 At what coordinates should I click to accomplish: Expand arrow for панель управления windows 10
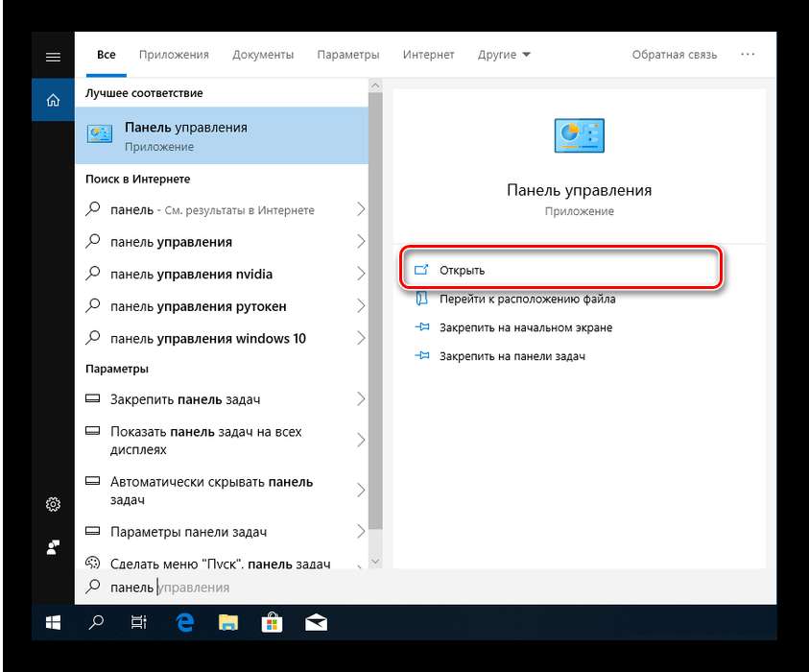tap(361, 339)
